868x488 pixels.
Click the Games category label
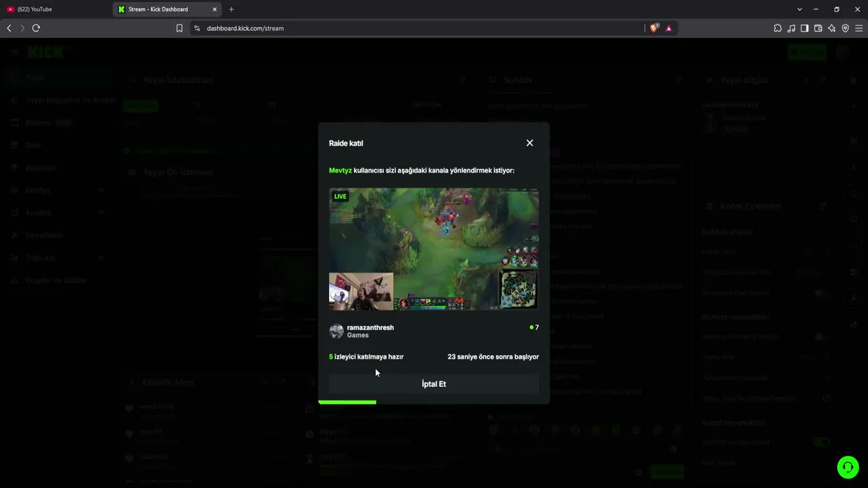tap(358, 335)
